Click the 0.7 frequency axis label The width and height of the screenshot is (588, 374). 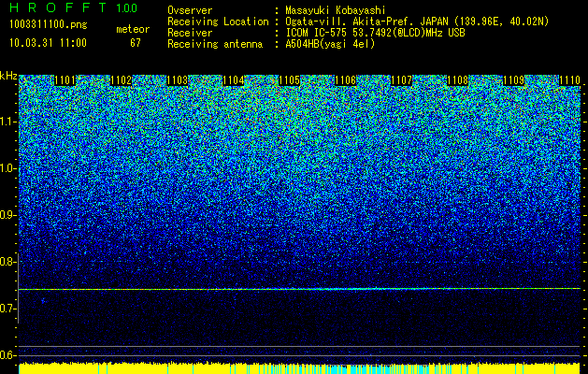[7, 309]
